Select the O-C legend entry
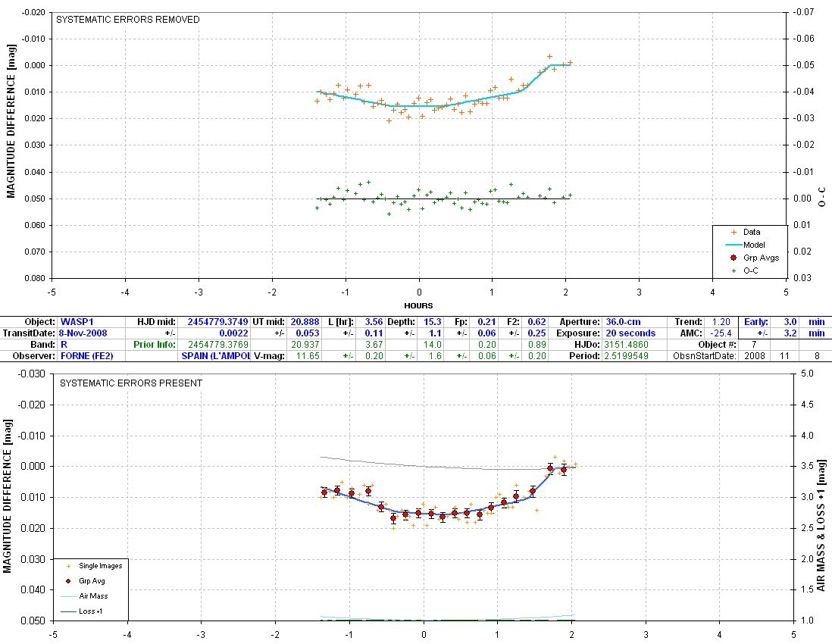The image size is (832, 644). (x=745, y=270)
